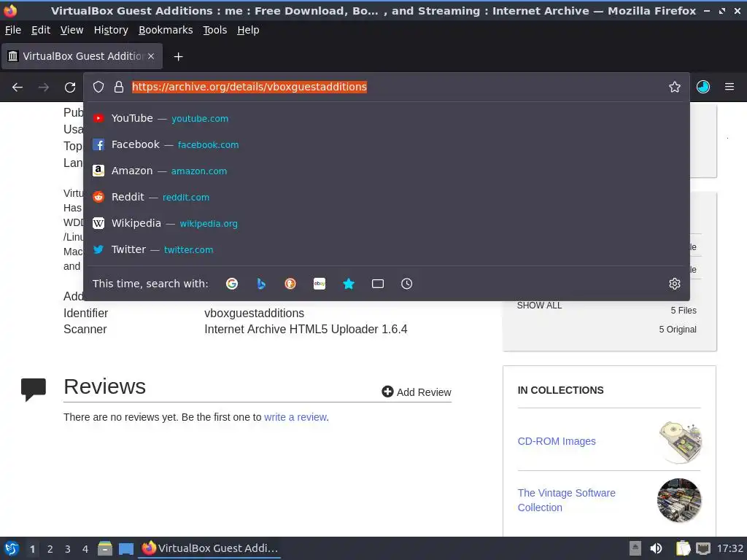The width and height of the screenshot is (747, 560).
Task: Search bookmarks with star icon
Action: click(349, 284)
